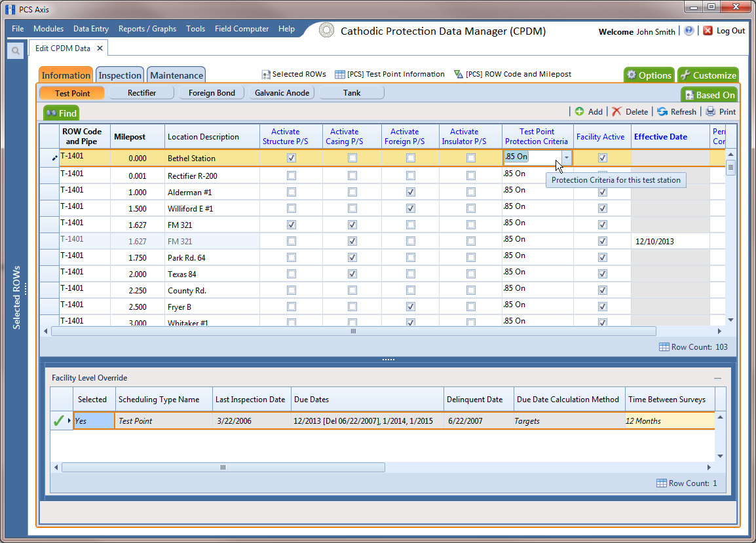The height and width of the screenshot is (543, 756).
Task: Click the search magnifier icon in sidebar
Action: pos(16,50)
